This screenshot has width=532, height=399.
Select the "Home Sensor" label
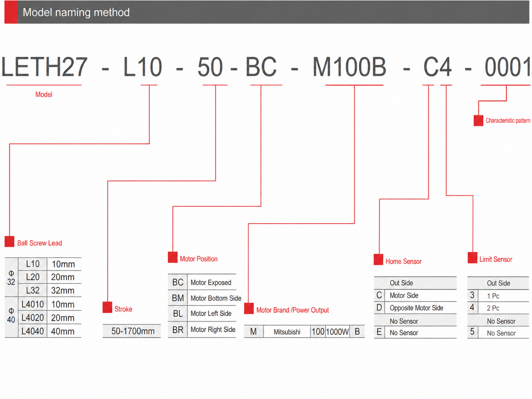pos(403,262)
